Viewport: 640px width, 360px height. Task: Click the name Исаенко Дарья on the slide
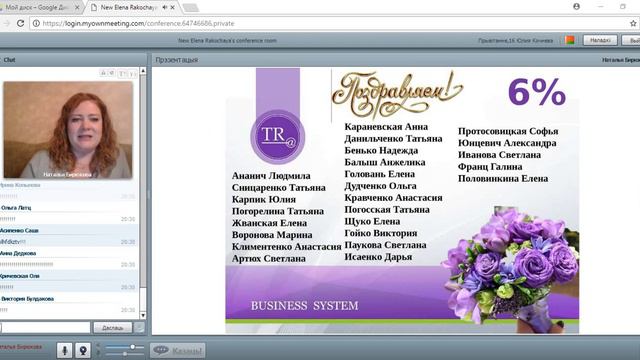click(x=378, y=257)
